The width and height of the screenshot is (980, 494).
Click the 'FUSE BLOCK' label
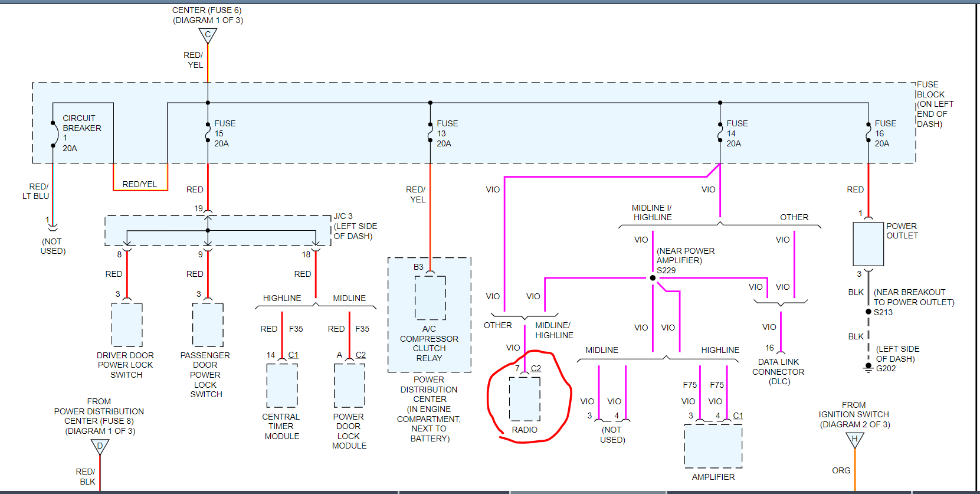pos(931,89)
